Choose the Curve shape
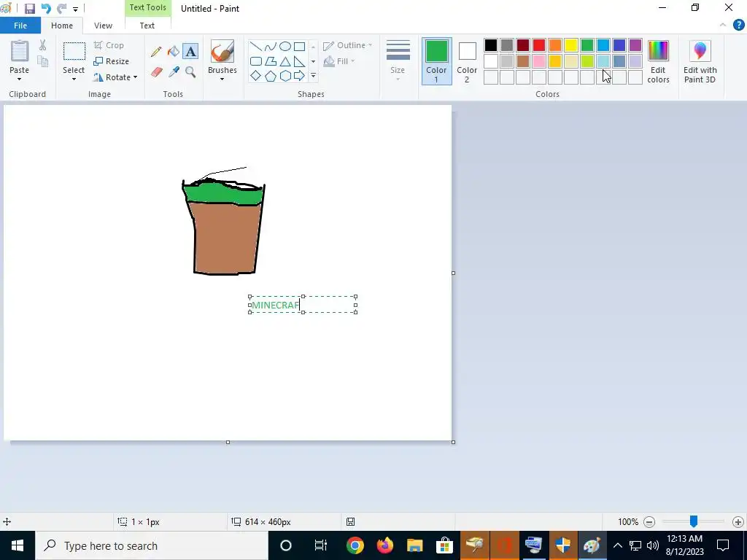The height and width of the screenshot is (560, 747). (x=270, y=46)
